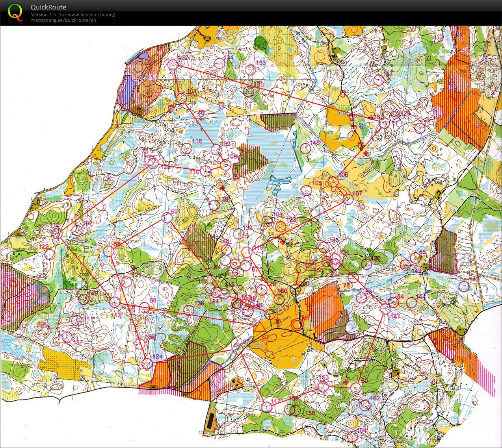Click control circle 164 at map bottom
This screenshot has height=448, width=502.
click(x=353, y=437)
